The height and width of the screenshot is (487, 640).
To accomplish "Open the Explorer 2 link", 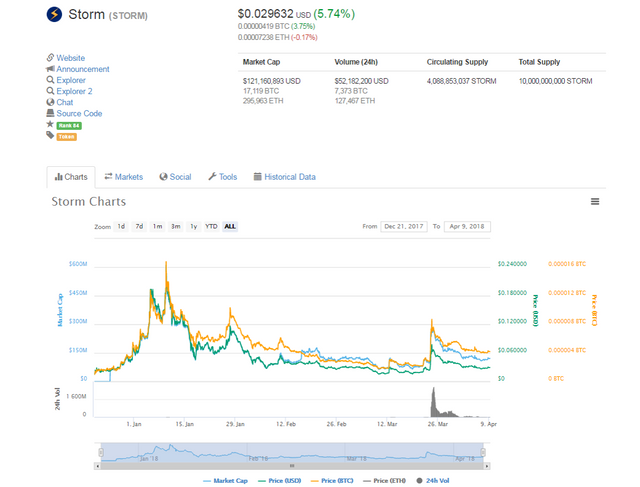I will click(74, 91).
